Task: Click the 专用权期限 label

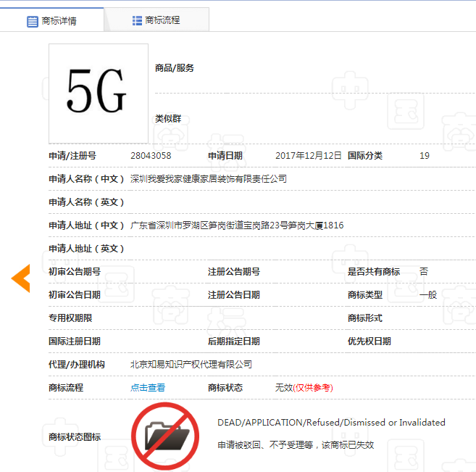Action: click(x=70, y=318)
